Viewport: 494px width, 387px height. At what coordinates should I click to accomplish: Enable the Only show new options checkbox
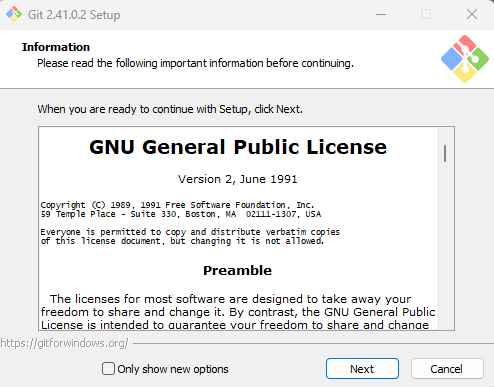tap(108, 369)
